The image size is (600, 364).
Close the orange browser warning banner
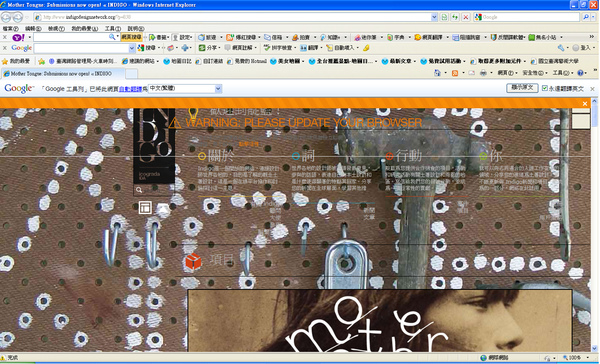[585, 104]
